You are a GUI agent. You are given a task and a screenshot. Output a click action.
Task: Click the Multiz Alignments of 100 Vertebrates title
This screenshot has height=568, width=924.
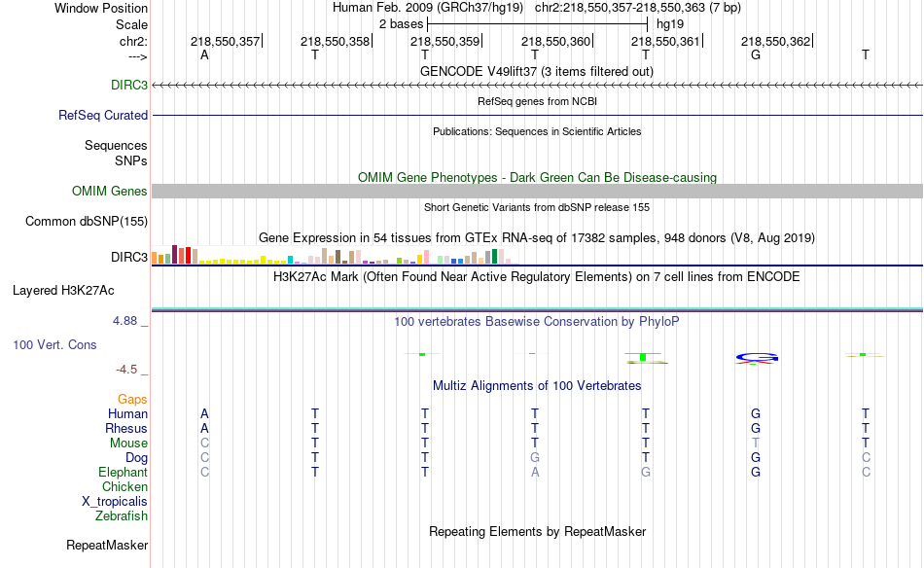tap(537, 386)
